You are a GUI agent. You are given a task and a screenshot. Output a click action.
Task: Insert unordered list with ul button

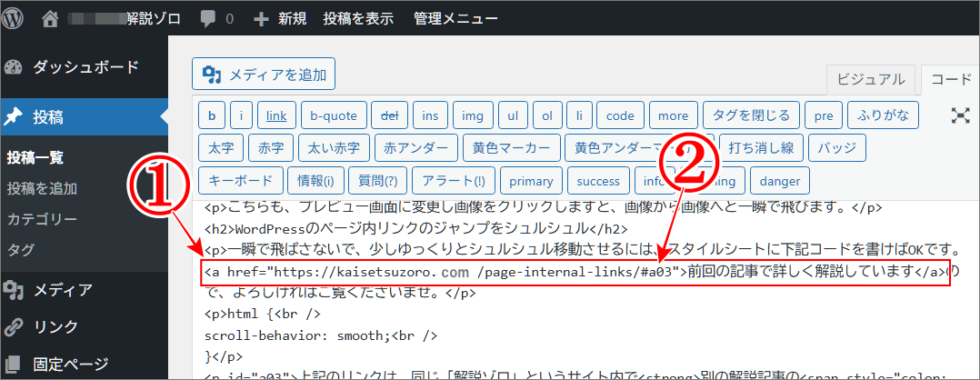coord(513,115)
